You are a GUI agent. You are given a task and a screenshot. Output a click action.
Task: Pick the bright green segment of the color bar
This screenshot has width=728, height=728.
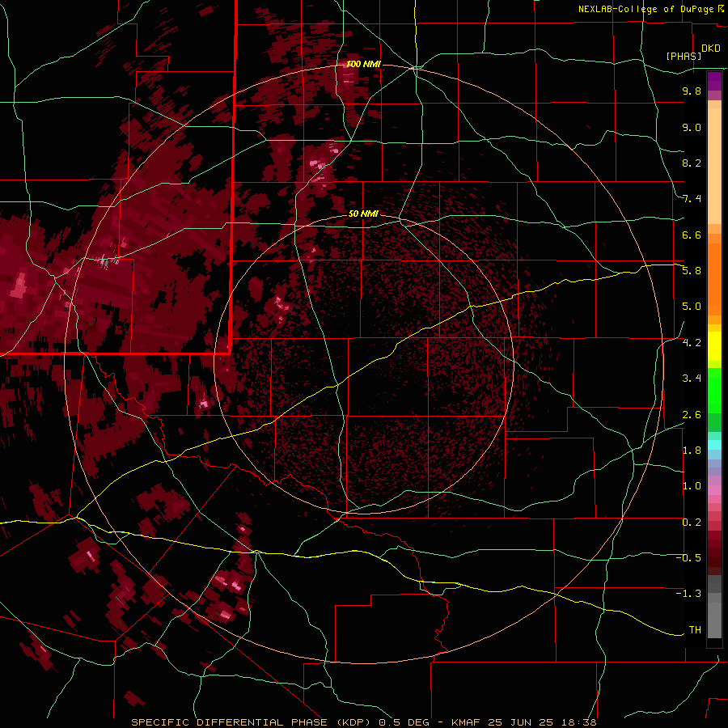click(714, 391)
